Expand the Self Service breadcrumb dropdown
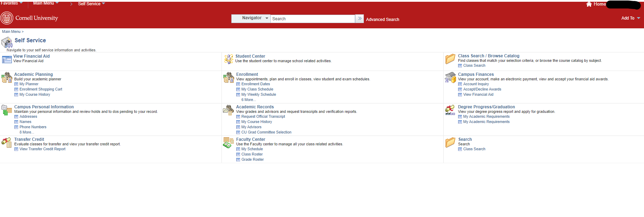The height and width of the screenshot is (217, 644). 91,4
